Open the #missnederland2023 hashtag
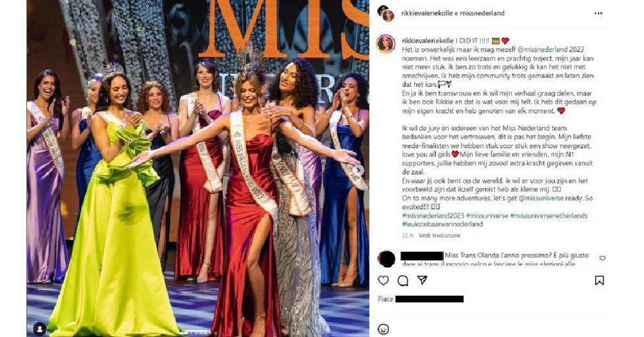Viewport: 644px width, 337px height. pos(433,216)
